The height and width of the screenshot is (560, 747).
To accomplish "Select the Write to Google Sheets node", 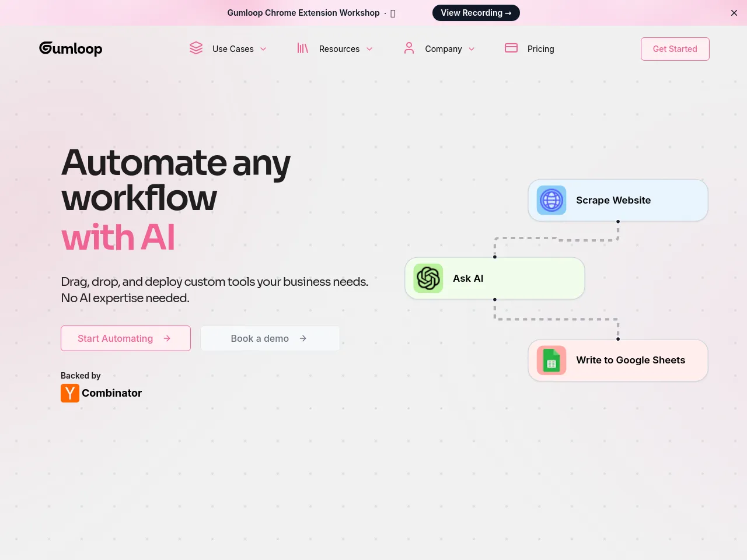I will pyautogui.click(x=630, y=360).
